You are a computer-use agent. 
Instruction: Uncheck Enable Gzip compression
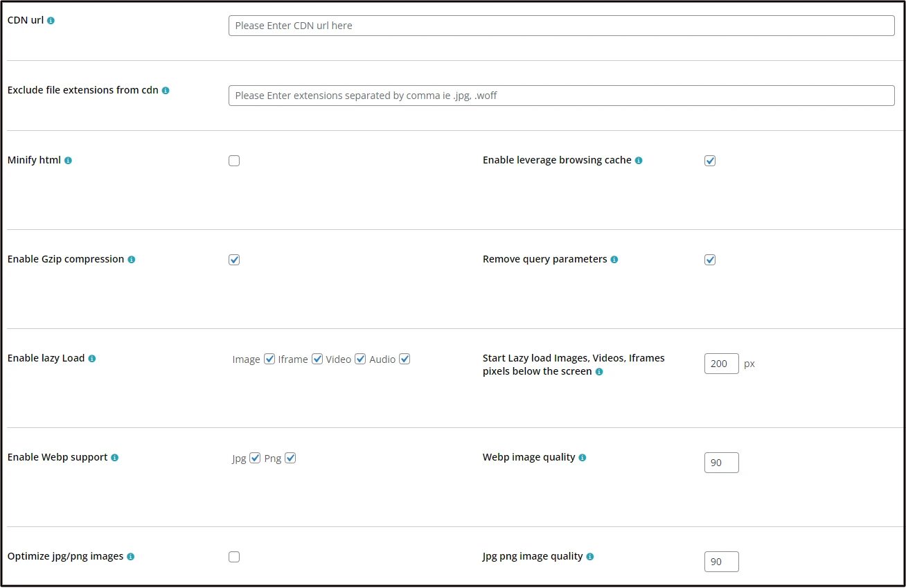(x=234, y=260)
